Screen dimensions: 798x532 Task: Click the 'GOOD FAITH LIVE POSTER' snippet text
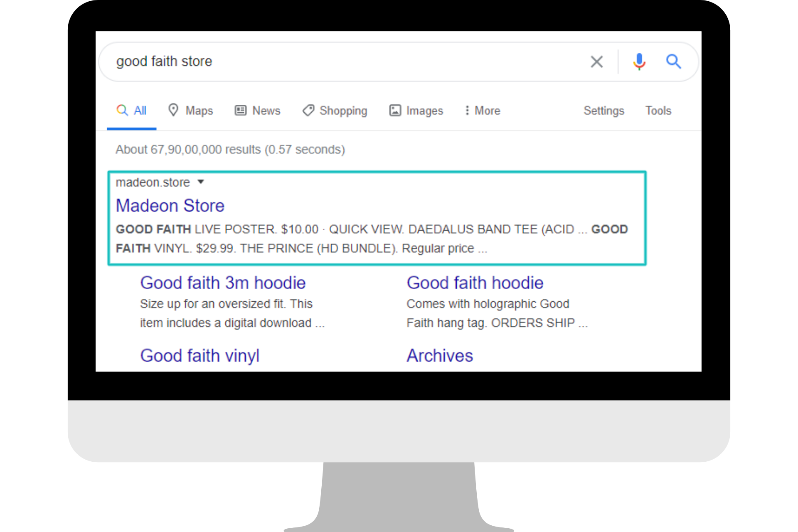(195, 229)
